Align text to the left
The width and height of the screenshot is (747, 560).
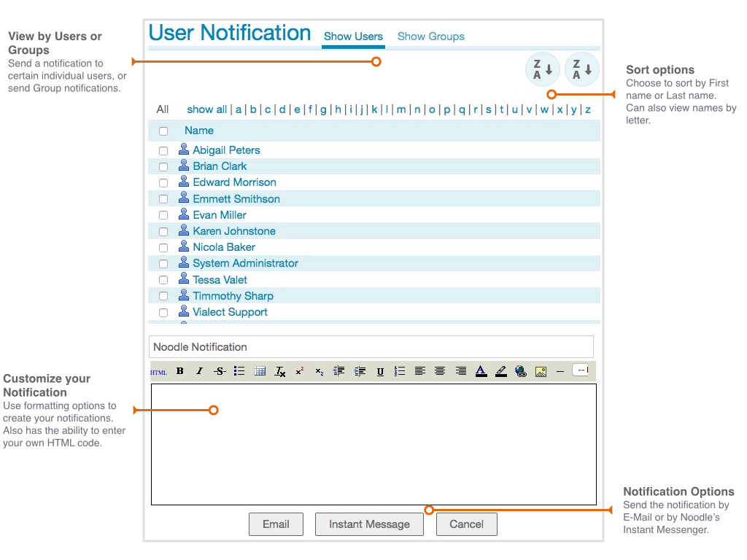coord(419,371)
